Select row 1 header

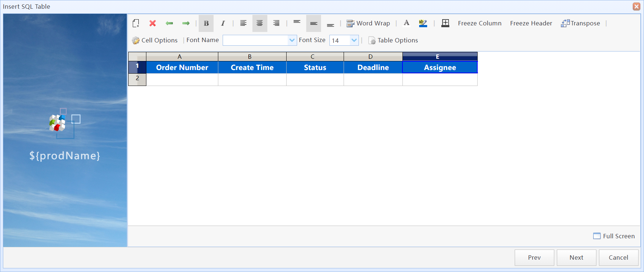(x=137, y=67)
